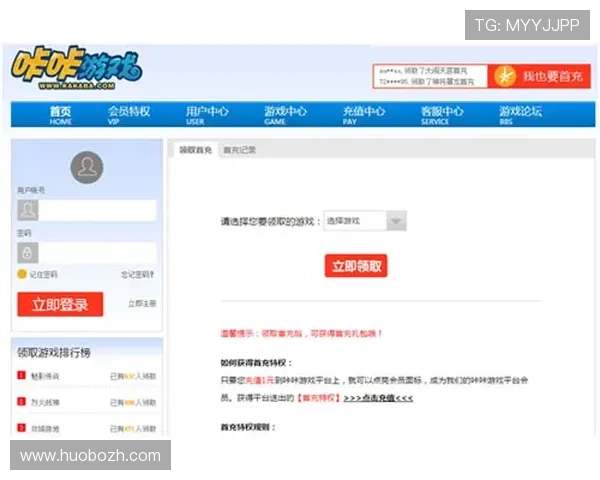Click the red rank 1 badge icon
Viewport: 600px width, 480px height.
click(x=21, y=375)
